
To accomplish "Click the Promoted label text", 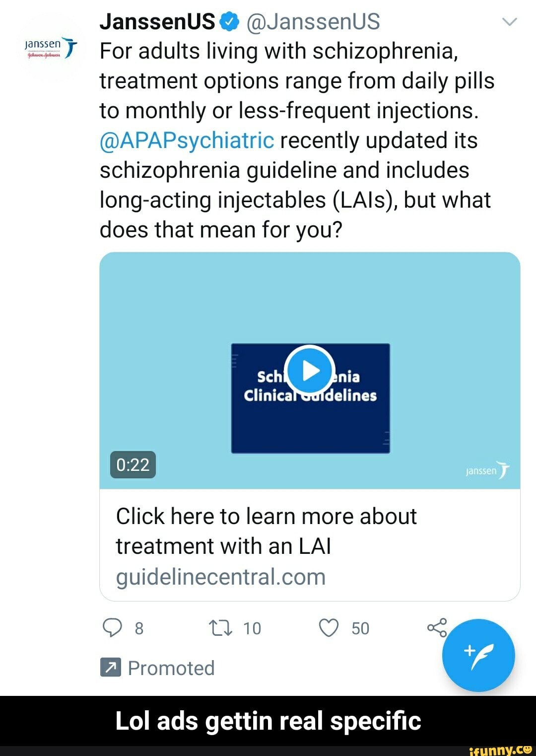I will pyautogui.click(x=171, y=668).
